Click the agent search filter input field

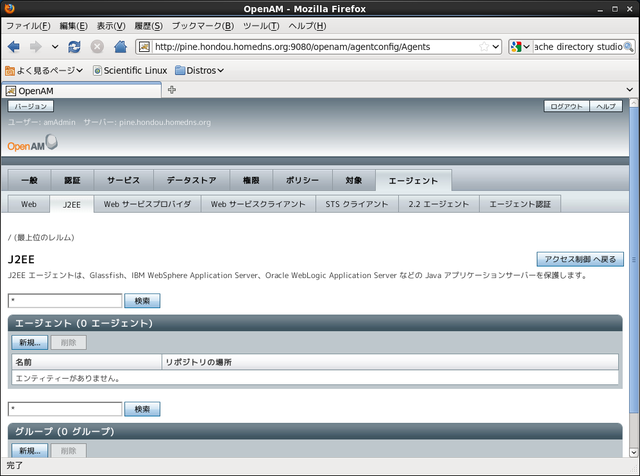point(65,300)
